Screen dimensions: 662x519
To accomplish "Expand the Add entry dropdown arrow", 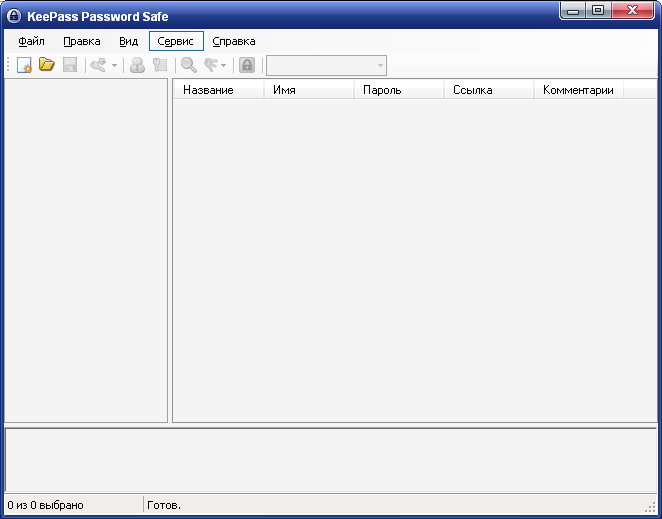I will point(114,65).
